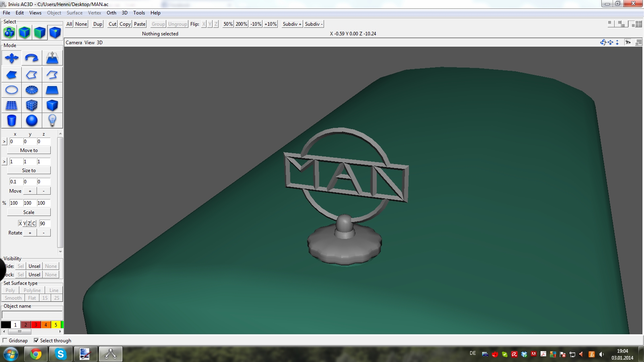Open Google Chrome from the taskbar

pyautogui.click(x=35, y=354)
